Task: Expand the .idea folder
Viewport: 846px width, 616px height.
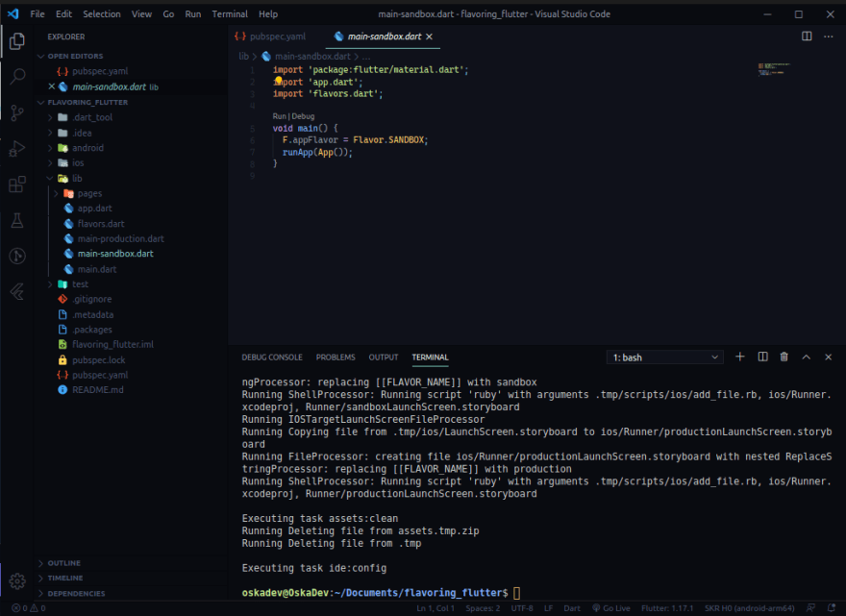Action: point(50,133)
